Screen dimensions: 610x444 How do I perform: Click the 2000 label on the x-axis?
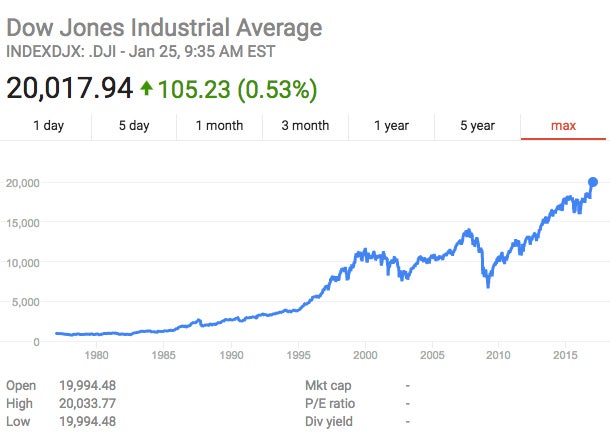pos(365,355)
